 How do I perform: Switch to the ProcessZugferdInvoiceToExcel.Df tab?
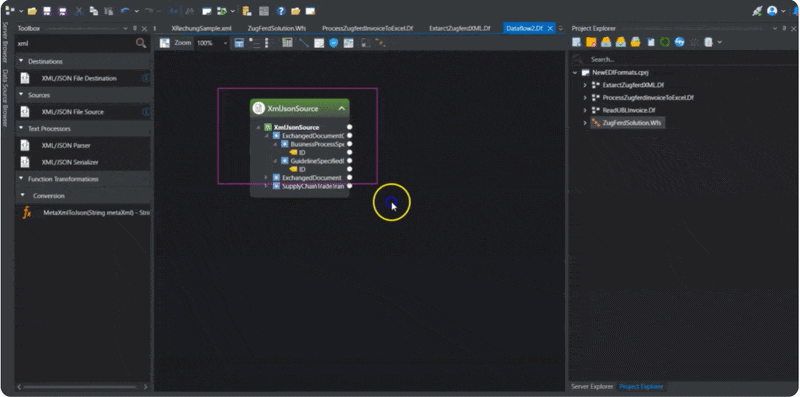[367, 29]
